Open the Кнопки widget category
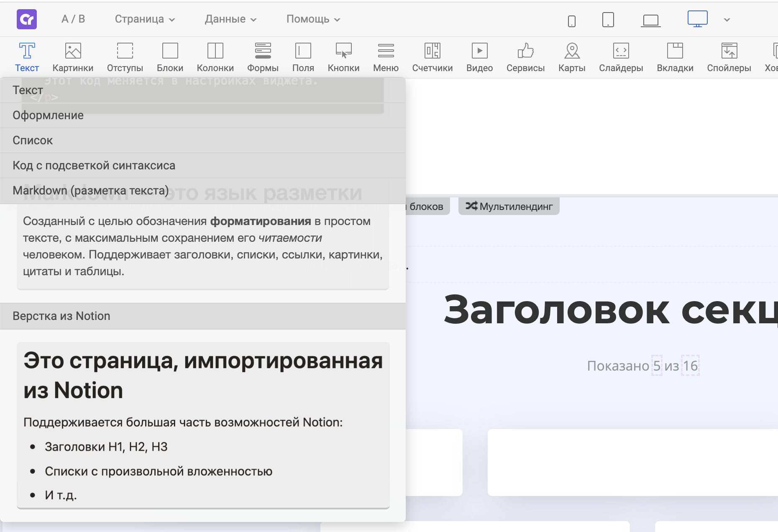This screenshot has width=778, height=532. click(x=343, y=58)
